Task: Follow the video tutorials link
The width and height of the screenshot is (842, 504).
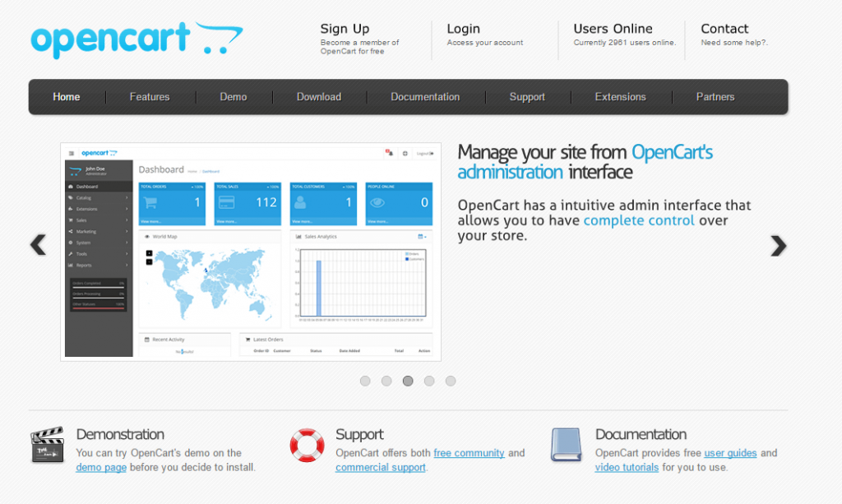Action: tap(627, 467)
